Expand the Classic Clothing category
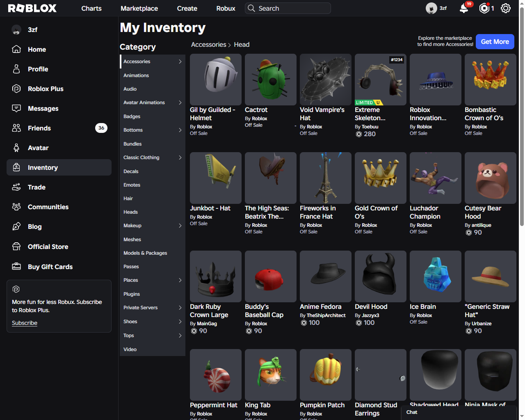525x420 pixels. pyautogui.click(x=180, y=157)
